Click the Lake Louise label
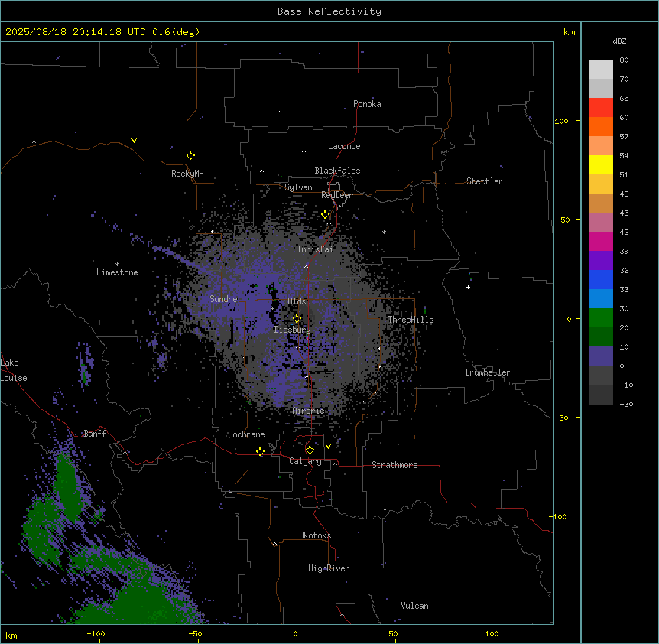Image resolution: width=659 pixels, height=644 pixels. [14, 370]
